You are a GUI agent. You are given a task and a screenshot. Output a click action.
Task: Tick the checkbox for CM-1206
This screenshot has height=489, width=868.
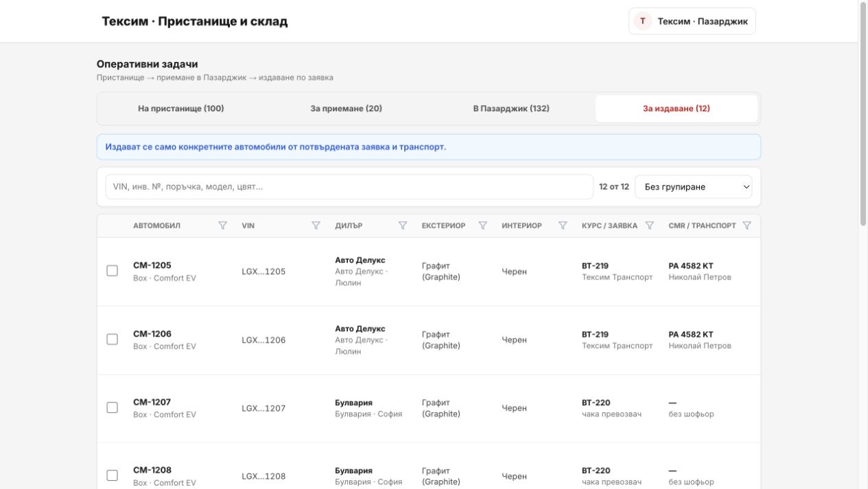(x=113, y=339)
